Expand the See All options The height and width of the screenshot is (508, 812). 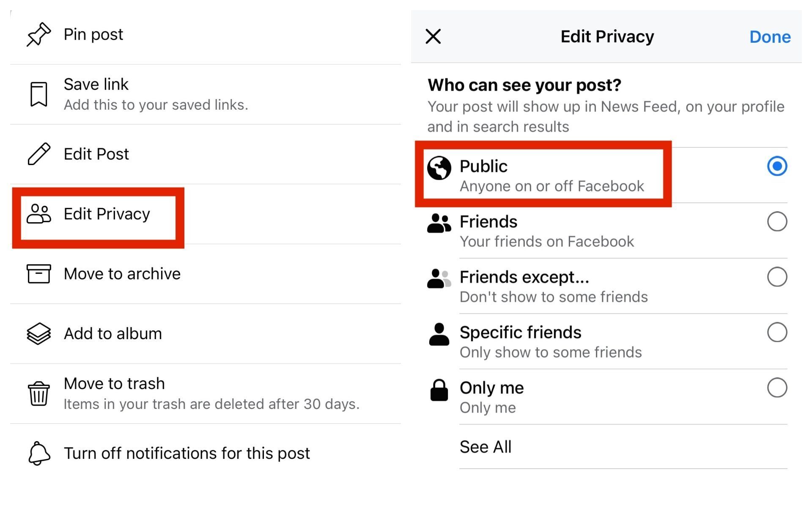click(485, 446)
